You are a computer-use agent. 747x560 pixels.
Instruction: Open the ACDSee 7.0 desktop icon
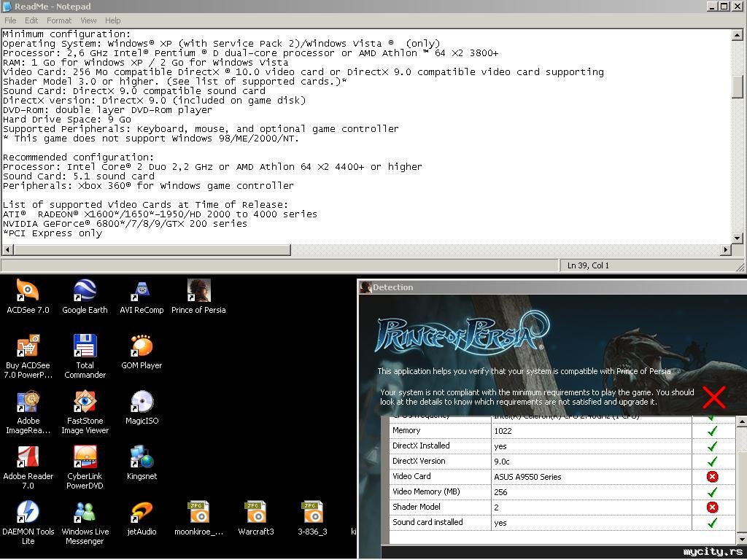click(28, 290)
